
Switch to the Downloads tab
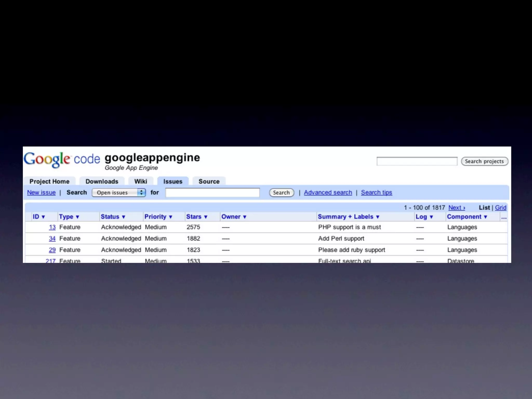(102, 181)
